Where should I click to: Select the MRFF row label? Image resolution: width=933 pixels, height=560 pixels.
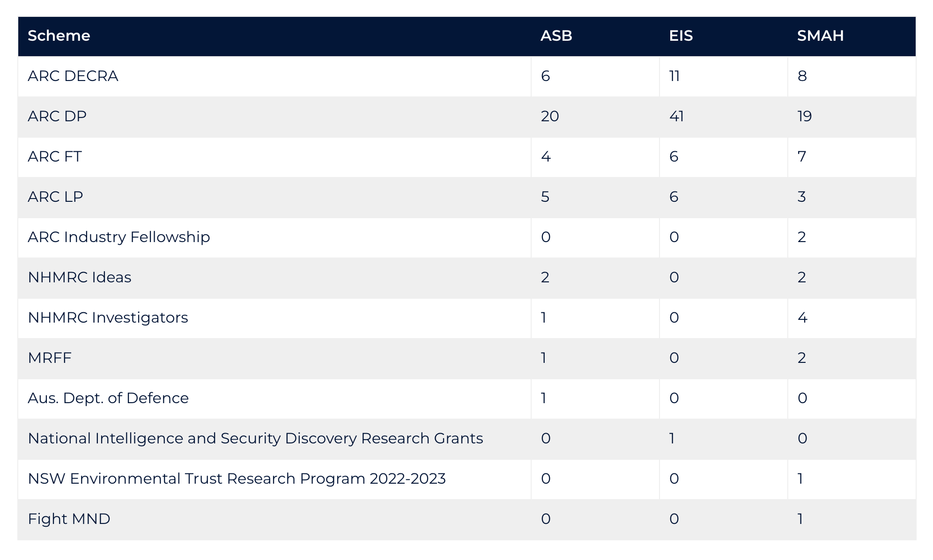[x=50, y=358]
